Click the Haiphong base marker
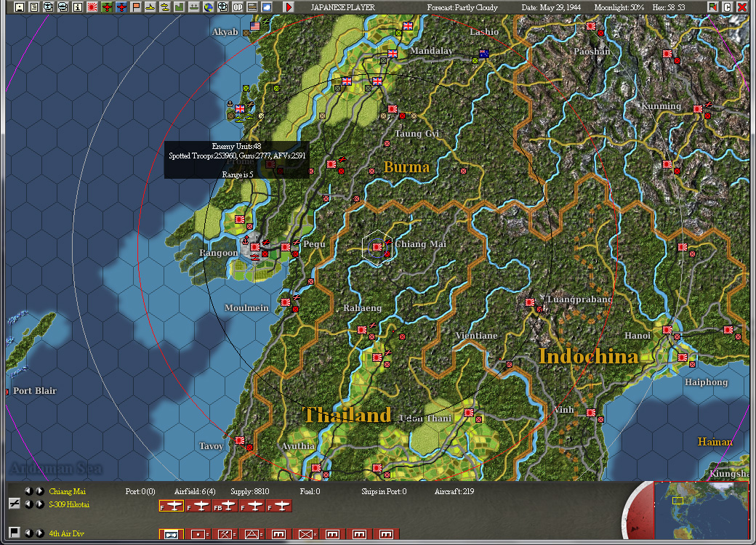The image size is (756, 545). (683, 357)
